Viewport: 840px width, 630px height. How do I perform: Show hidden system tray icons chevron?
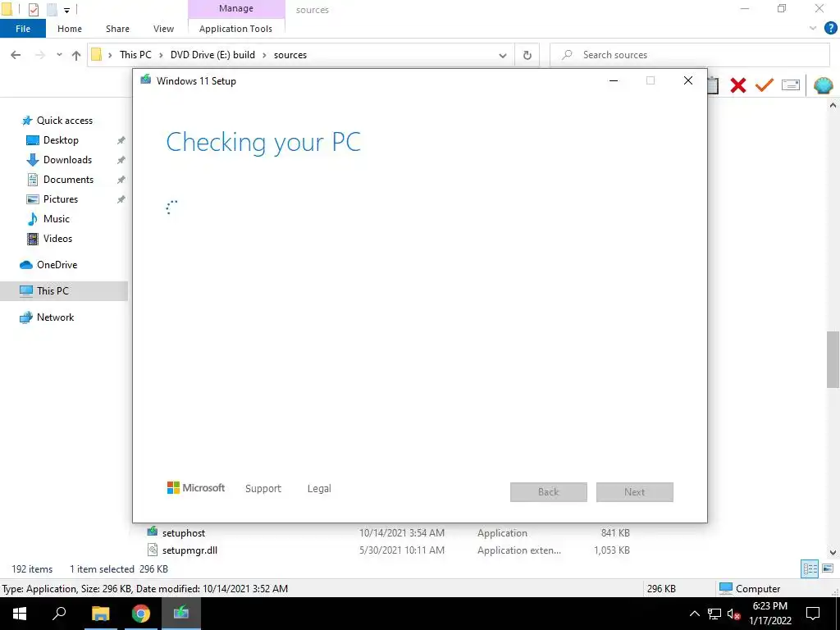pyautogui.click(x=694, y=614)
